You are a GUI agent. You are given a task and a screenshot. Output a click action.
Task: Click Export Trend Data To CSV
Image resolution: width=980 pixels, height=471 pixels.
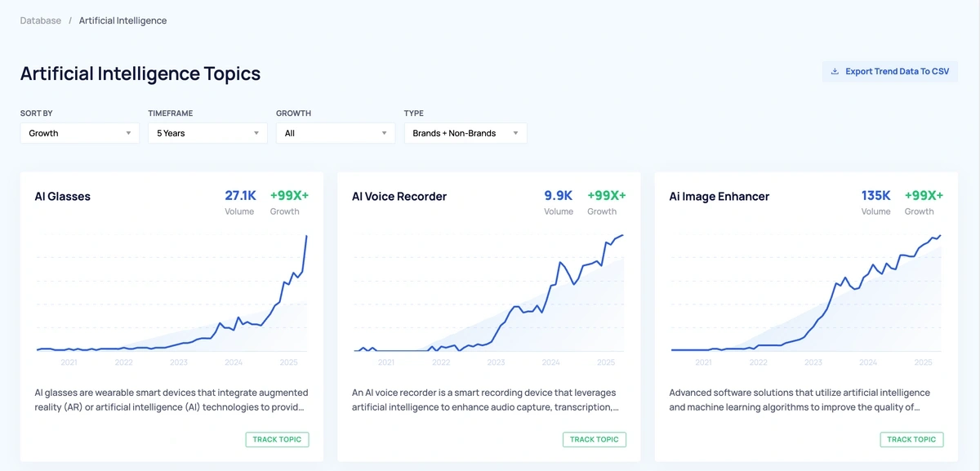click(889, 71)
